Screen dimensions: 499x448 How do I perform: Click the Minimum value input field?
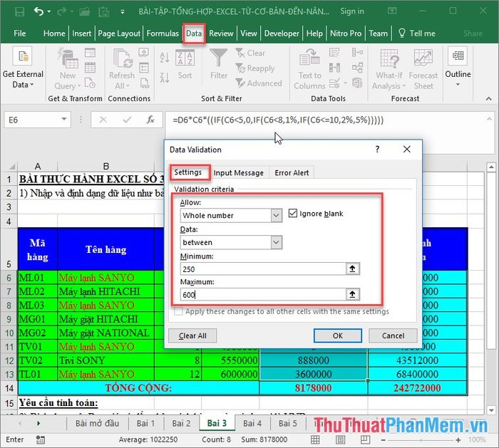pyautogui.click(x=262, y=269)
